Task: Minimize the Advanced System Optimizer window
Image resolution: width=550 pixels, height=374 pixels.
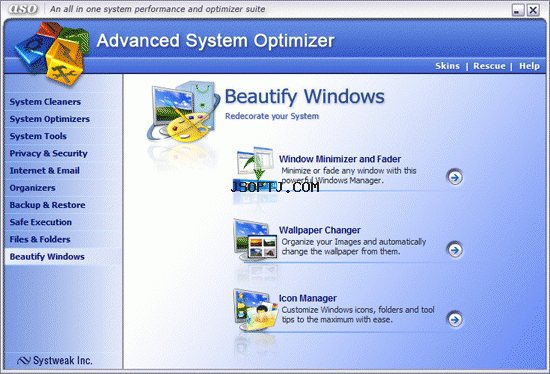Action: pos(517,10)
